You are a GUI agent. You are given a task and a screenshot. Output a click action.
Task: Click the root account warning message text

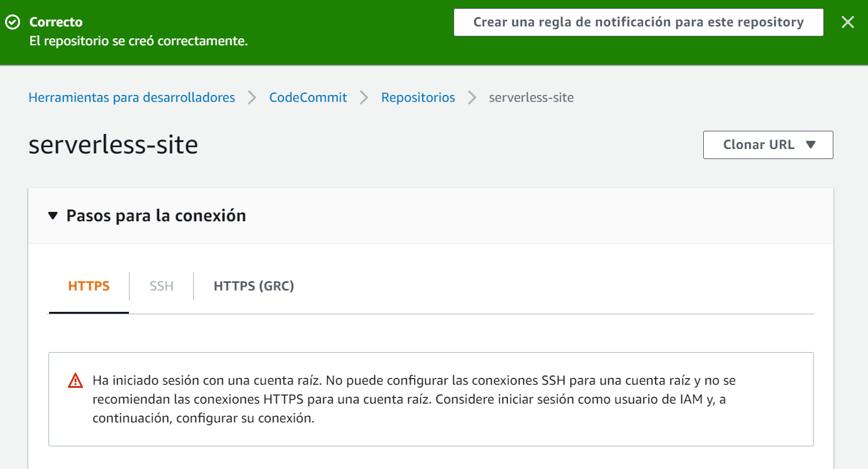[414, 399]
